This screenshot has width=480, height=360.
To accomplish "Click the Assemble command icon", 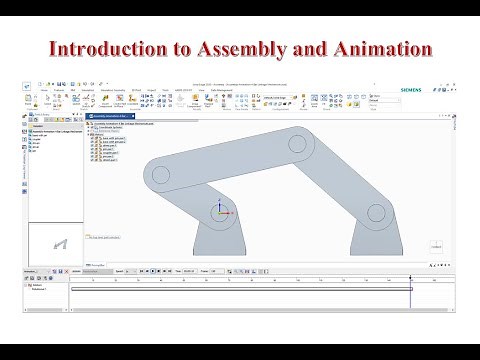I will coord(133,98).
